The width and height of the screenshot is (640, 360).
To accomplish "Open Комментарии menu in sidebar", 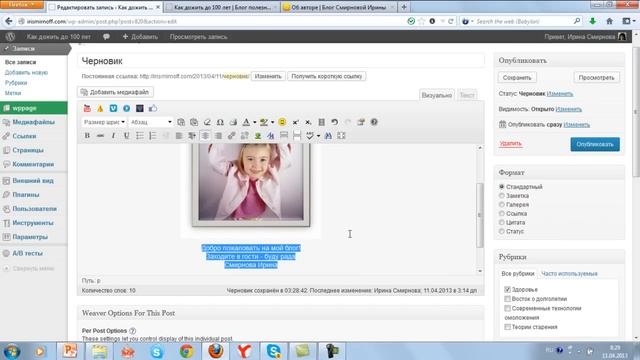I will pyautogui.click(x=33, y=164).
